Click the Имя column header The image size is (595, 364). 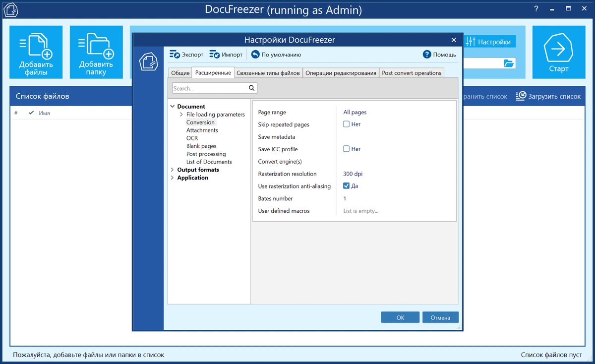coord(44,113)
